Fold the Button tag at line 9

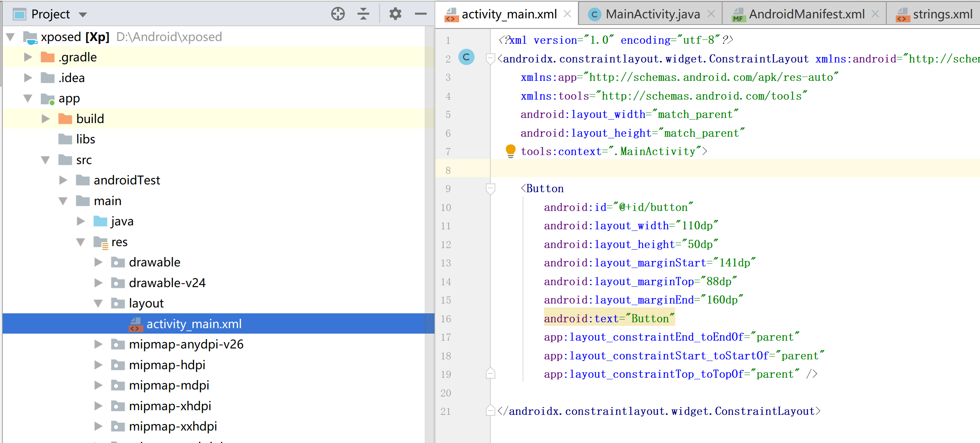490,189
